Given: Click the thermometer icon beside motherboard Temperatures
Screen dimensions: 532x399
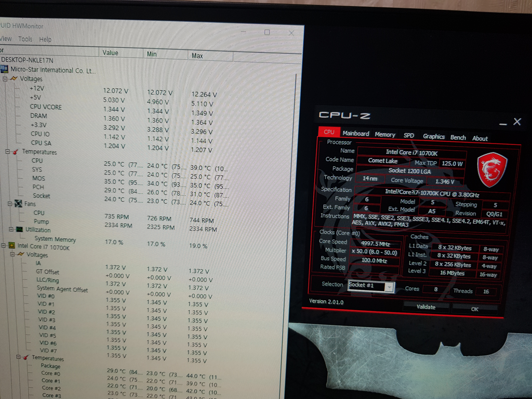Looking at the screenshot, I should [16, 152].
